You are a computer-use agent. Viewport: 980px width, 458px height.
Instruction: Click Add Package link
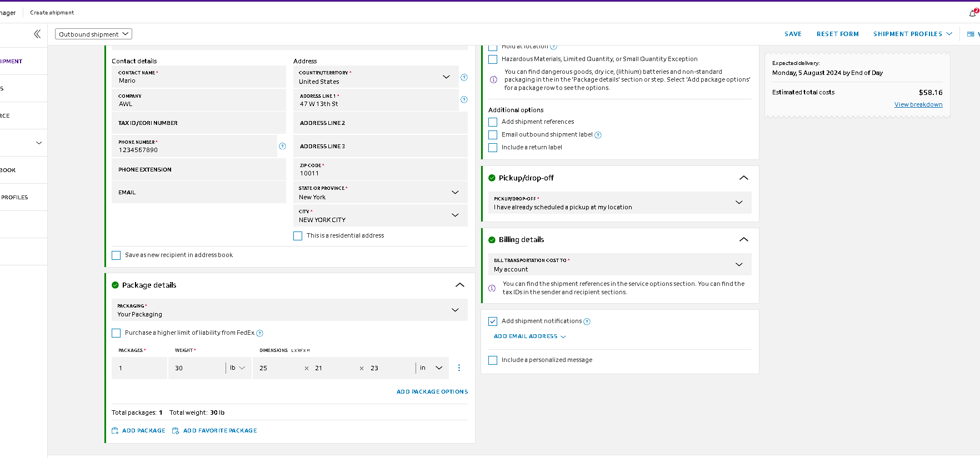[143, 431]
